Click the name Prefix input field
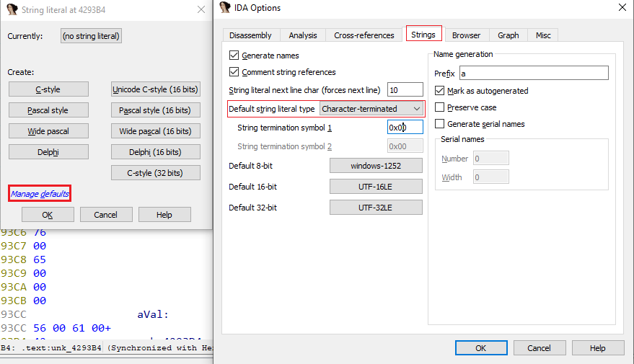The width and height of the screenshot is (634, 364). click(x=534, y=73)
